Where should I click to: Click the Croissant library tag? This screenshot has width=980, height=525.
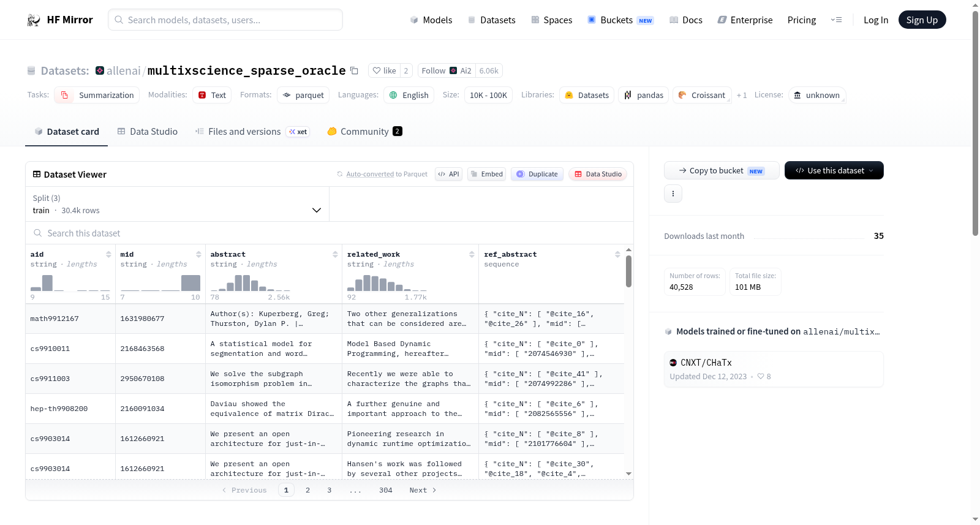point(702,95)
